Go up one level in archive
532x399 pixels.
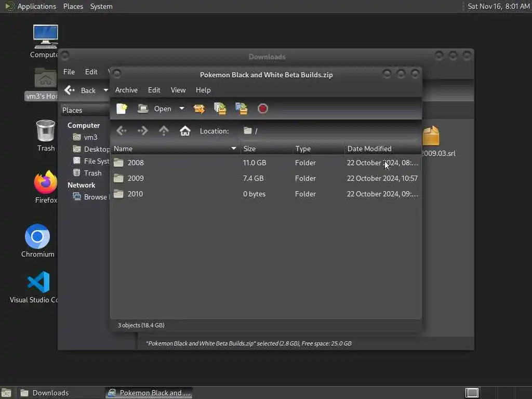[x=164, y=130]
